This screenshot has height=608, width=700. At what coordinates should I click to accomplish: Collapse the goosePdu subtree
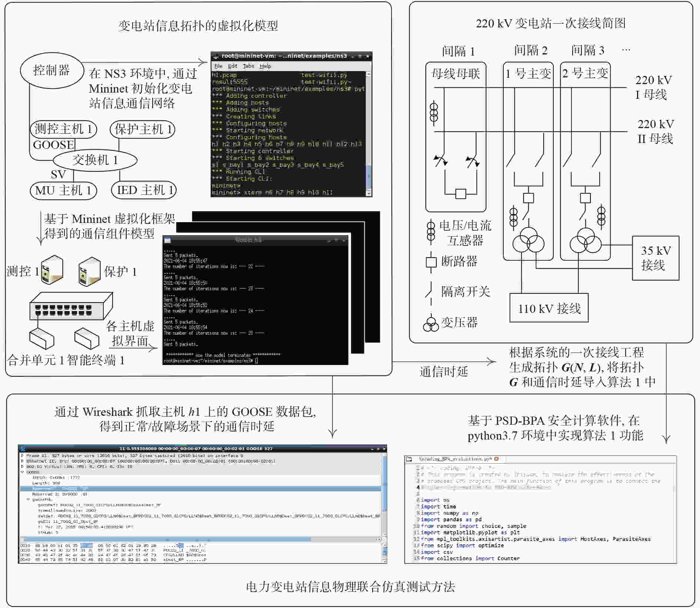28,500
